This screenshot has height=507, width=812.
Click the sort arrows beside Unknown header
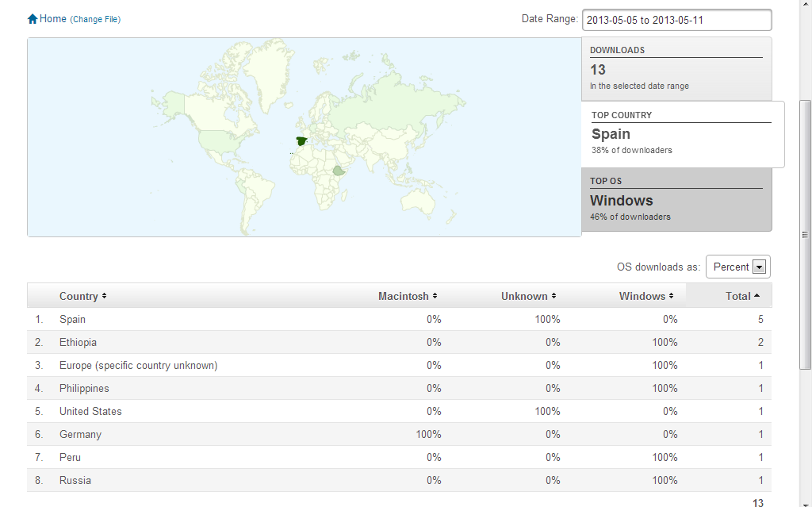(x=553, y=295)
